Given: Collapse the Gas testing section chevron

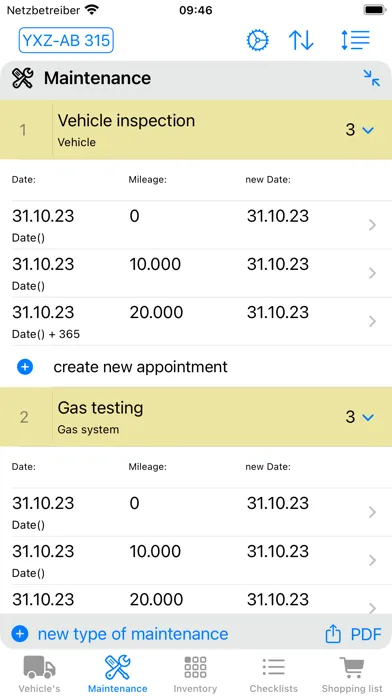Looking at the screenshot, I should click(368, 417).
